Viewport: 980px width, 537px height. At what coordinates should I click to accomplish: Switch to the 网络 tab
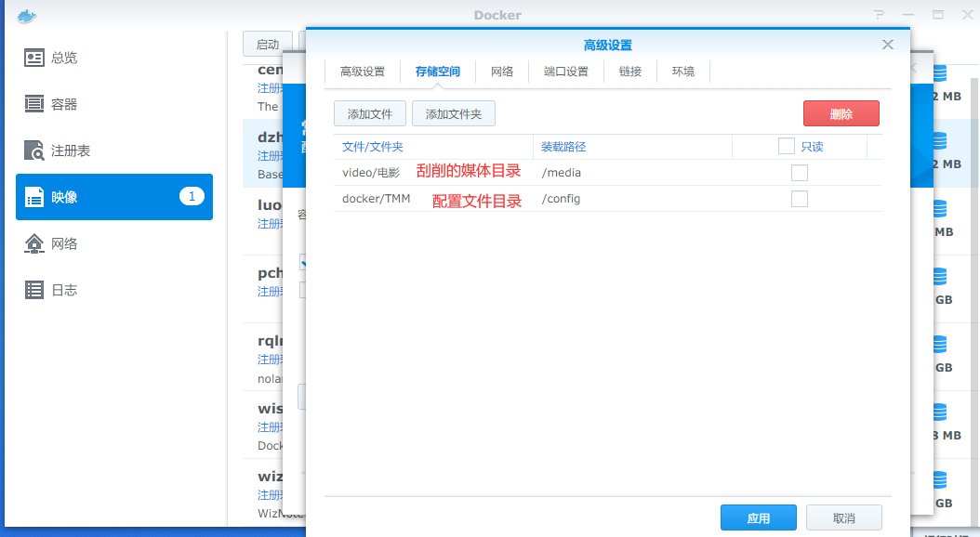tap(502, 72)
